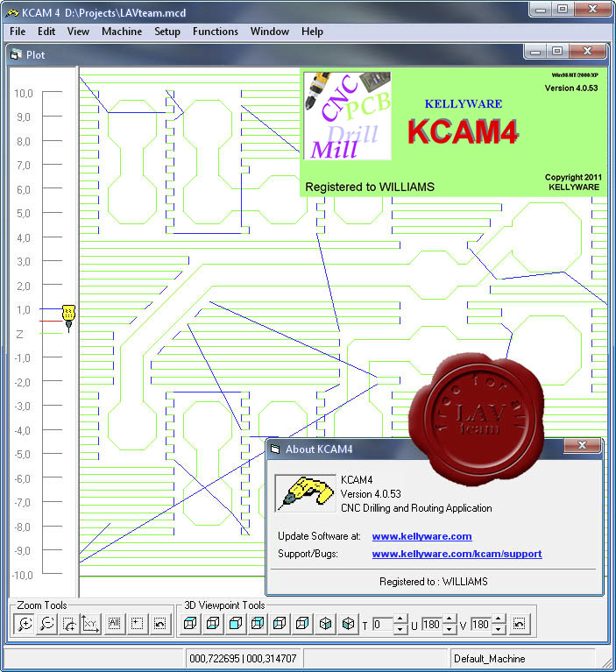Click the Z zero label on the scale
The height and width of the screenshot is (672, 616).
point(19,335)
